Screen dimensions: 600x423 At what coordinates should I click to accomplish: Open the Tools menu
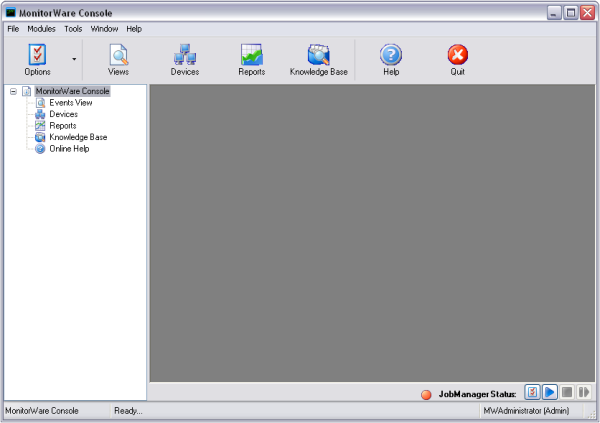pos(73,29)
